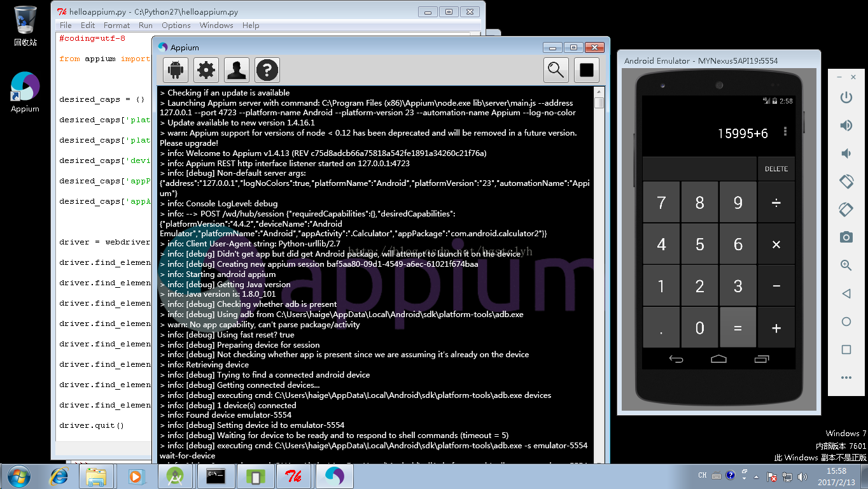This screenshot has height=489, width=868.
Task: Tap calculator digit 1
Action: pos(662,286)
